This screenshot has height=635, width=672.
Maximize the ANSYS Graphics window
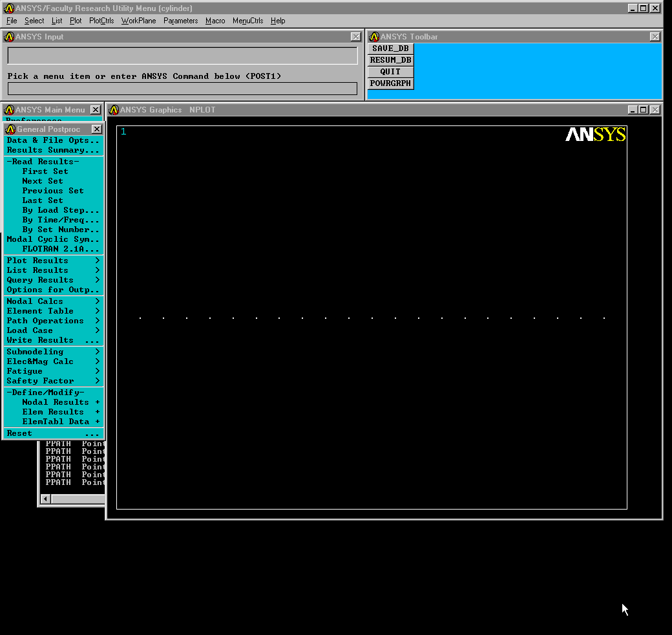(x=644, y=110)
